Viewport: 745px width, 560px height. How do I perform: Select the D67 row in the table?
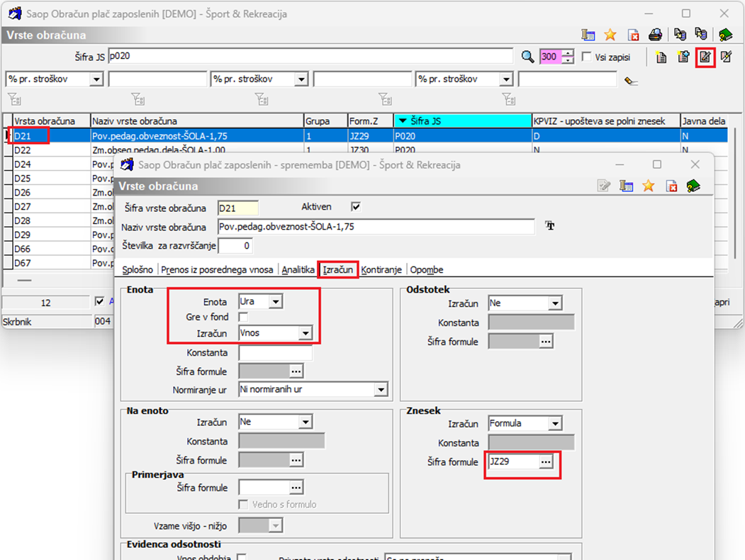tap(59, 263)
